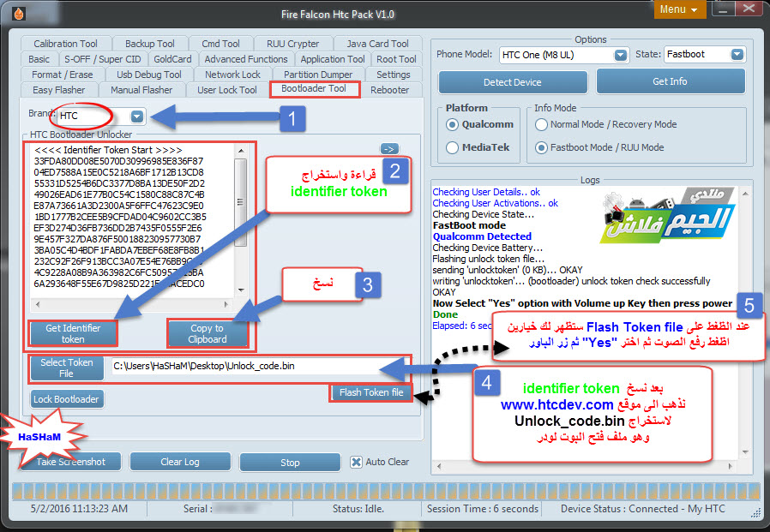Click the Lock Bootloader button

point(66,399)
